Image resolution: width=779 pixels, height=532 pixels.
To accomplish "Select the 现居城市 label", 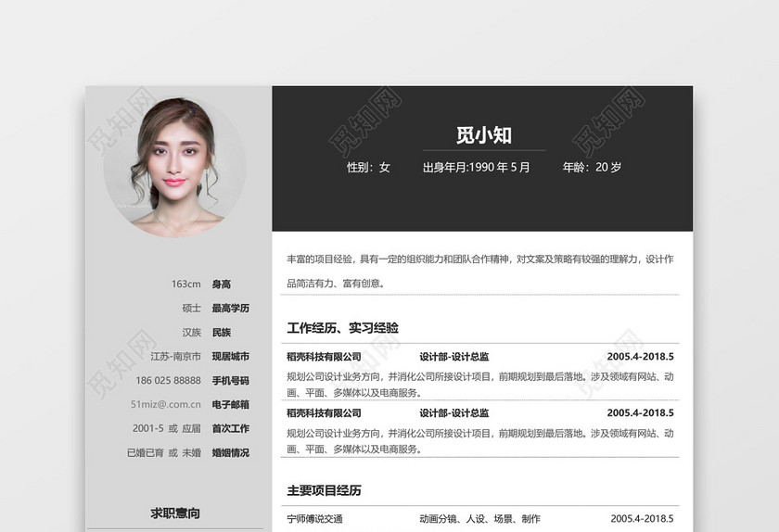I will (x=231, y=356).
